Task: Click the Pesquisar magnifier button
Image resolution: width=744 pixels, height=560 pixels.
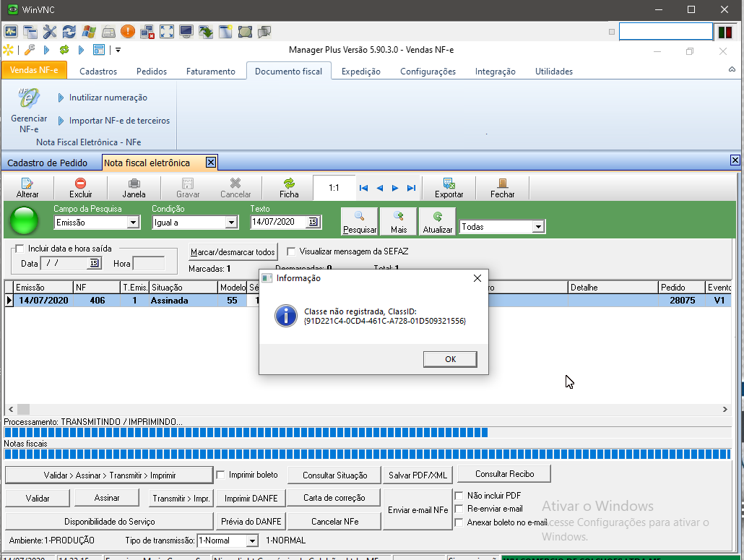Action: point(360,216)
